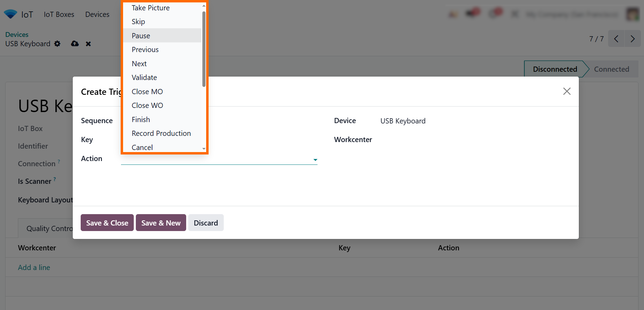The height and width of the screenshot is (310, 644).
Task: Click the Discard button in dialog
Action: pyautogui.click(x=205, y=223)
